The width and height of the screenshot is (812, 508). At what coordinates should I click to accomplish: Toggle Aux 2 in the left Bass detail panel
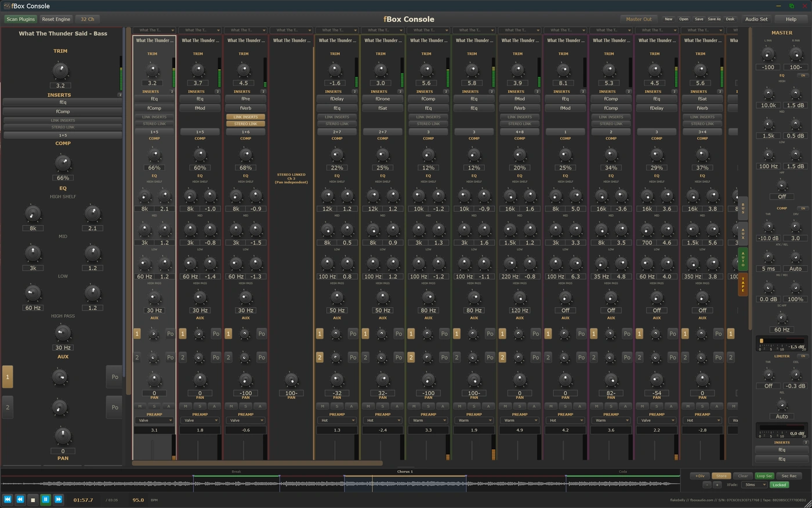(x=8, y=407)
